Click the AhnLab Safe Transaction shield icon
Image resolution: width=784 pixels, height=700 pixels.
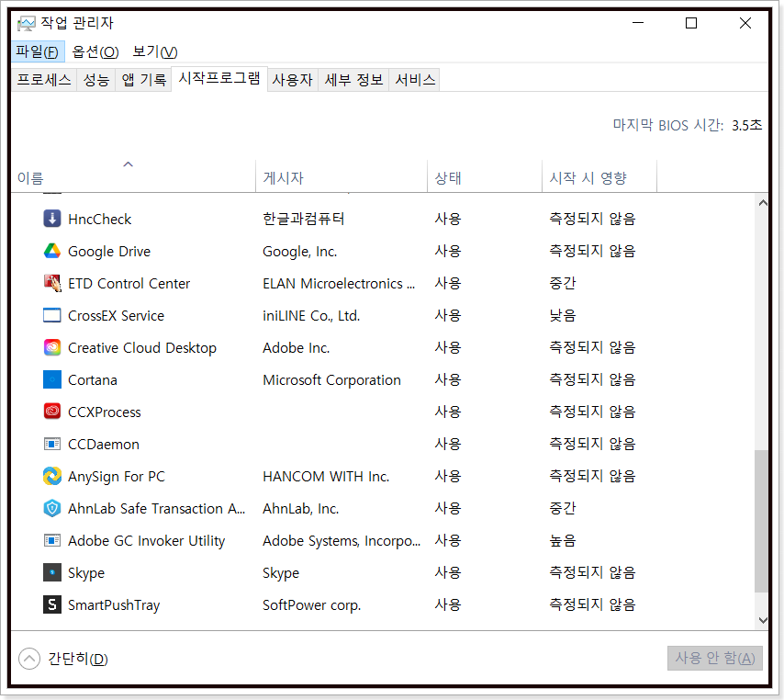(x=52, y=508)
